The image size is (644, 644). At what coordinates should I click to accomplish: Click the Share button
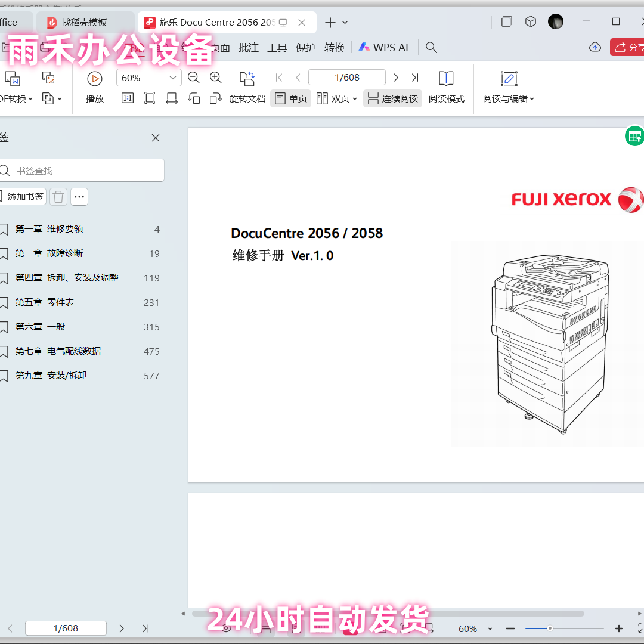627,47
